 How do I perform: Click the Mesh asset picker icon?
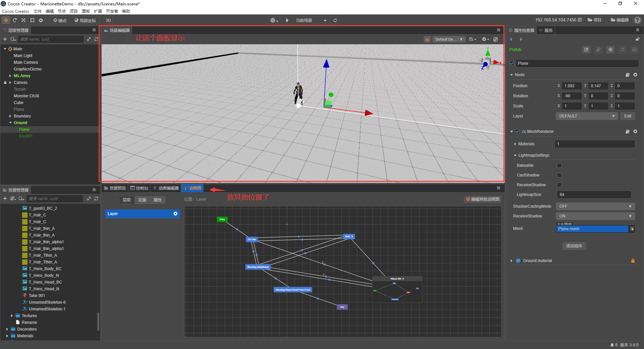632,229
